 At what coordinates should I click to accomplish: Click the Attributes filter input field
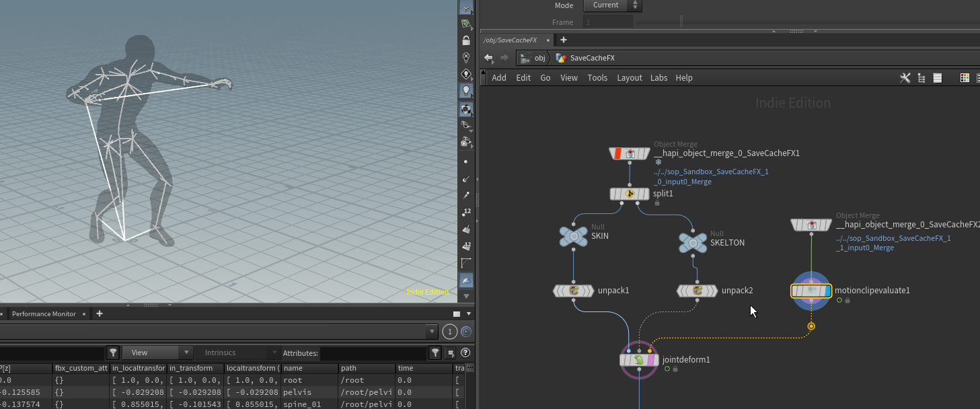tap(373, 352)
